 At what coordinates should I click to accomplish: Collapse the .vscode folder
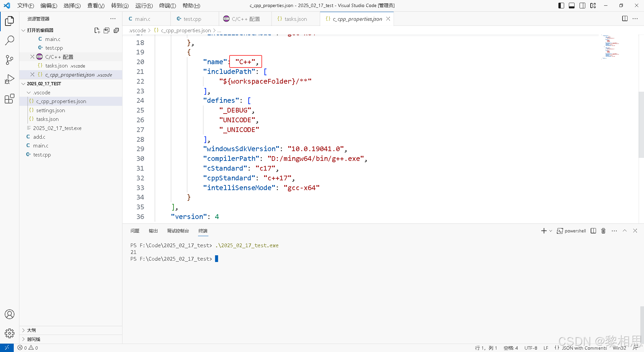(41, 92)
